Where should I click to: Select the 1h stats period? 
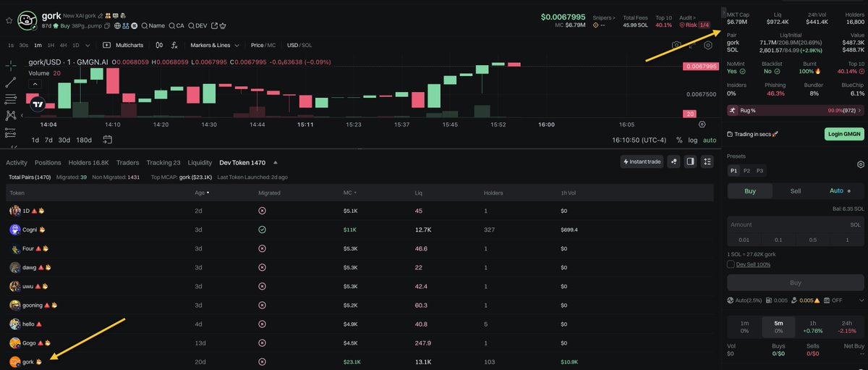(x=813, y=326)
